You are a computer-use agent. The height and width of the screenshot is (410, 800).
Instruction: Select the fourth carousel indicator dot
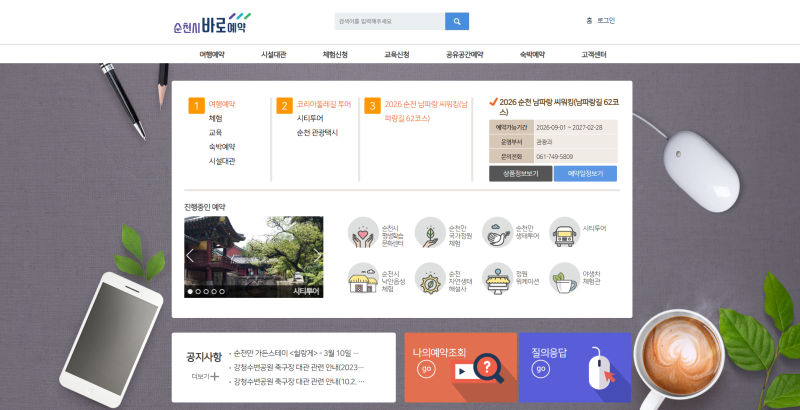214,292
